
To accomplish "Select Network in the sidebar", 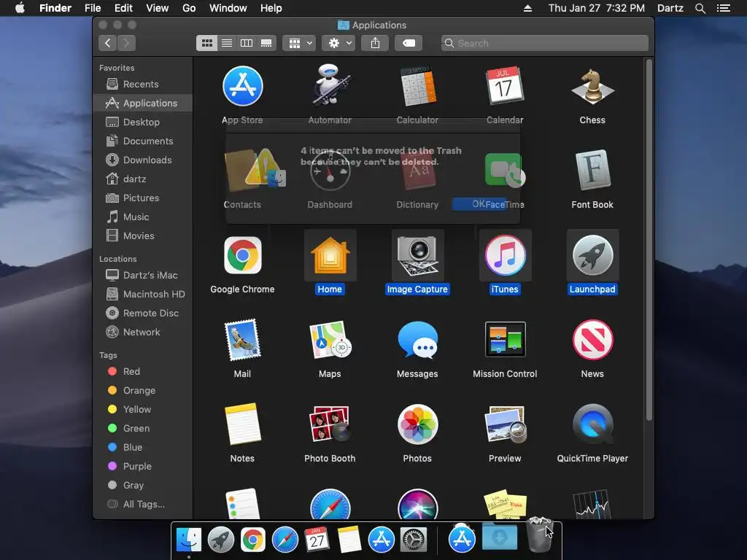I will pyautogui.click(x=143, y=332).
